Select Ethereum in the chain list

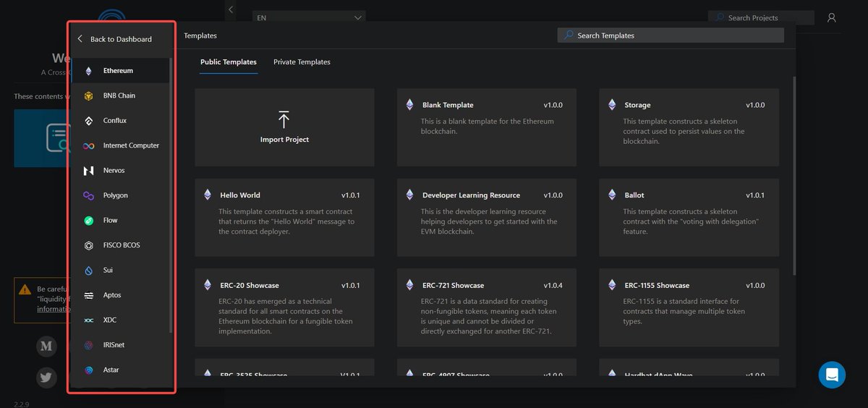point(120,71)
